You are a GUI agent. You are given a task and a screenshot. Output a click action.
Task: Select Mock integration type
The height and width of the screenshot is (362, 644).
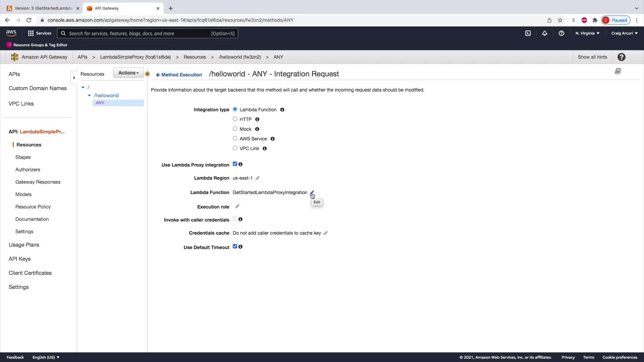[x=235, y=128]
